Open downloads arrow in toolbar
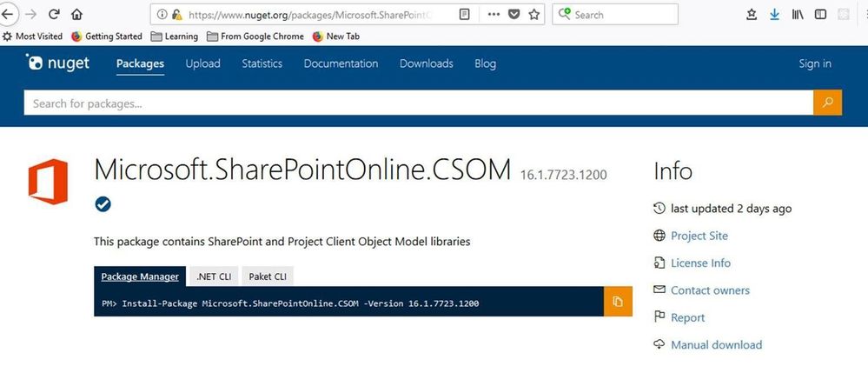868x373 pixels. (774, 15)
